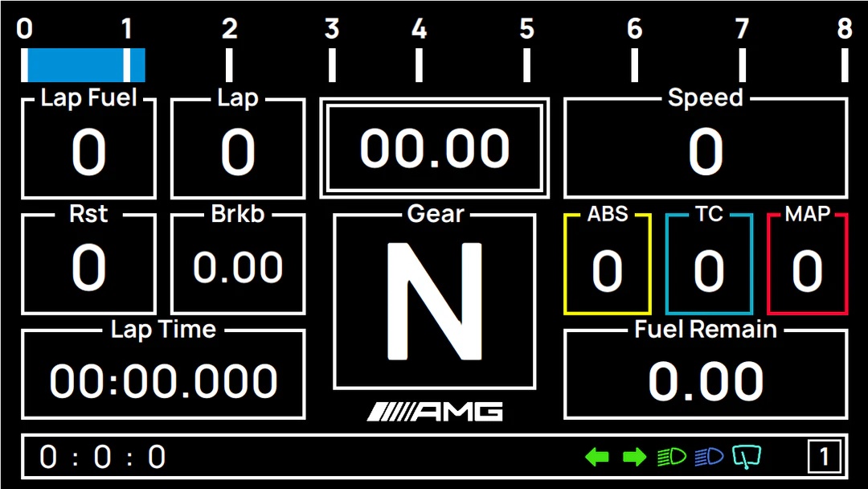Screen dimensions: 868x489
Task: Click the blue RPM bar fill
Action: 83,65
